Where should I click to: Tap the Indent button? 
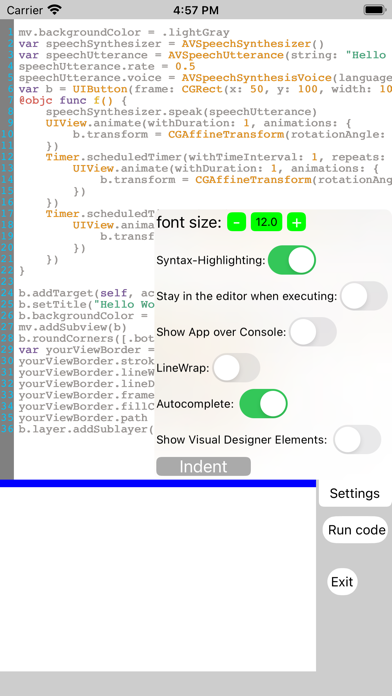(x=203, y=467)
